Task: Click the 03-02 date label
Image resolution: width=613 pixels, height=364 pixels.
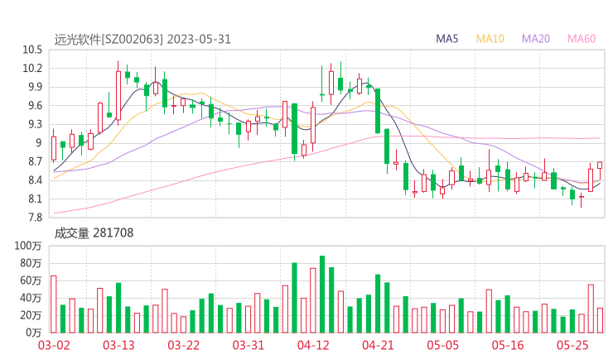Action: click(x=54, y=345)
